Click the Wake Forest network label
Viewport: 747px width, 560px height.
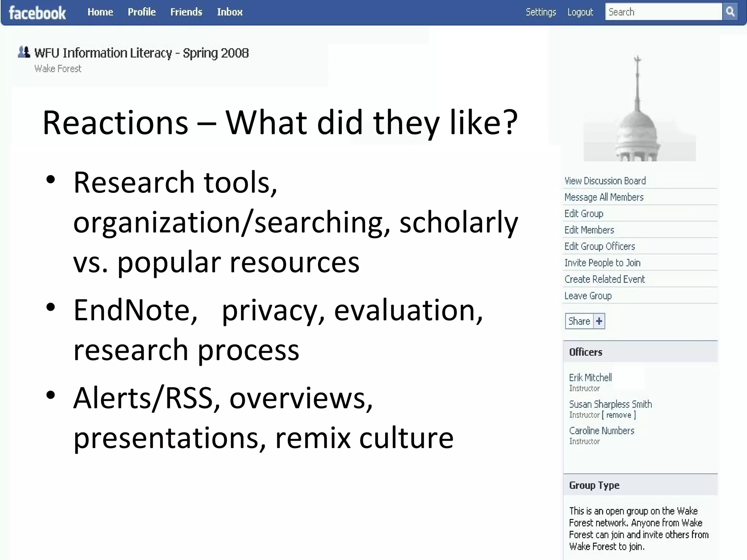point(58,69)
